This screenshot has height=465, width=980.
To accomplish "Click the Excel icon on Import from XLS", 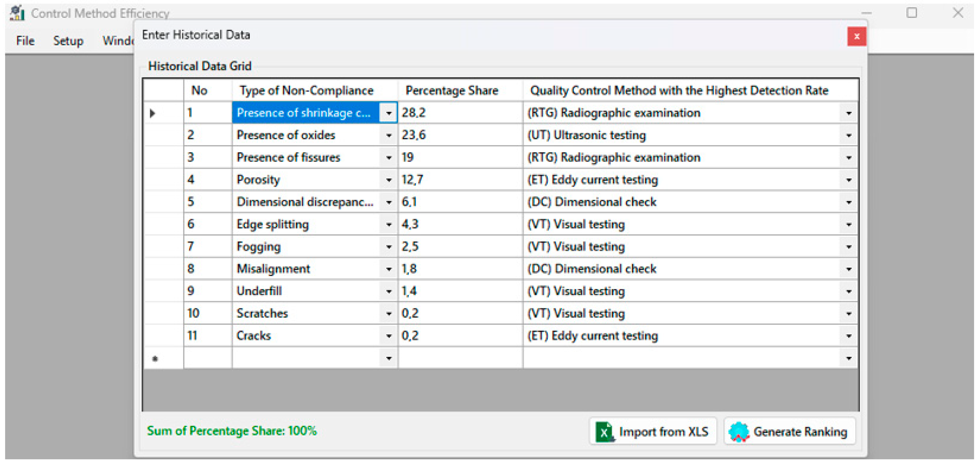I will pos(604,431).
